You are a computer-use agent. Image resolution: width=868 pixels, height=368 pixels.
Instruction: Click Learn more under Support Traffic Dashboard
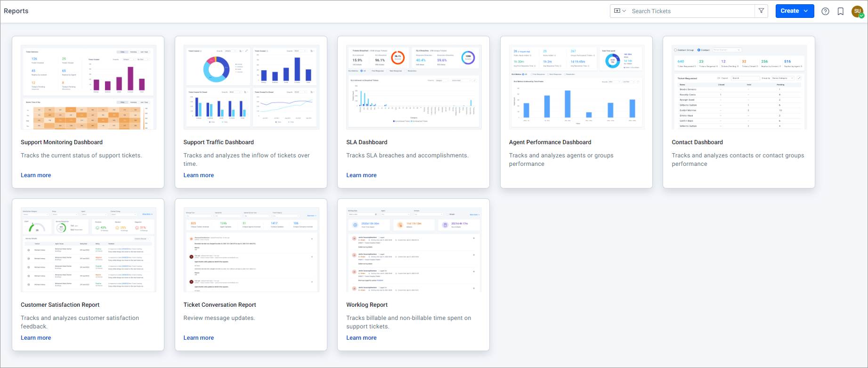tap(199, 175)
